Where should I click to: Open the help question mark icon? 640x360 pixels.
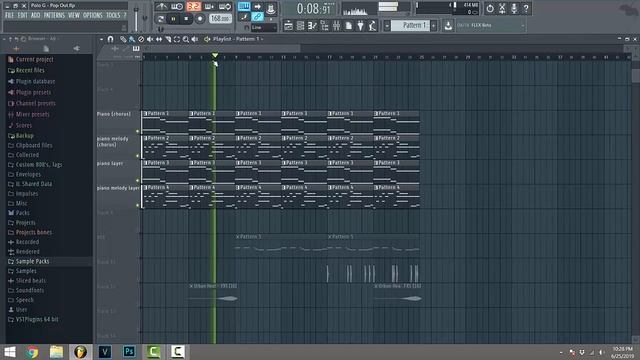click(526, 8)
